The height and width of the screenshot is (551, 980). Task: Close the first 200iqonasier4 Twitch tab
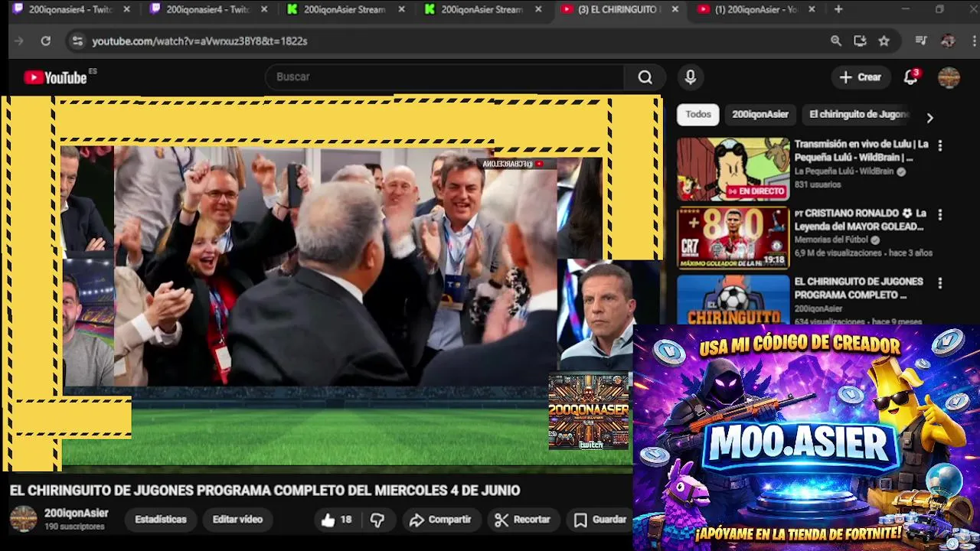[x=126, y=9]
